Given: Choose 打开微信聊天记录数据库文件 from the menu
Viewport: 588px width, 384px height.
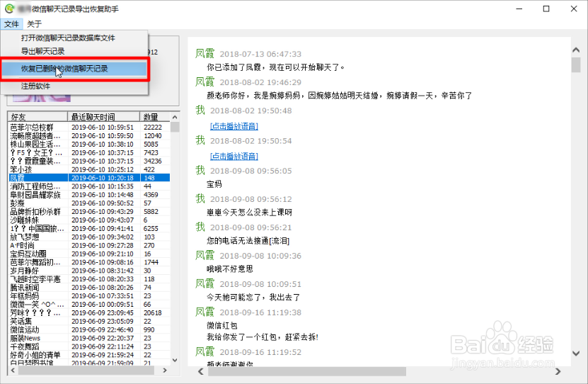Looking at the screenshot, I should (68, 38).
